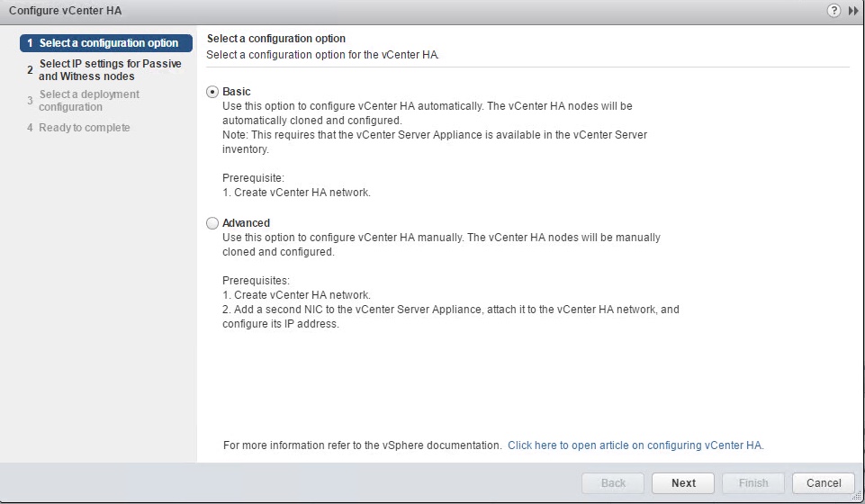Screen dimensions: 865x504
Task: Open the help question mark icon
Action: tap(833, 11)
